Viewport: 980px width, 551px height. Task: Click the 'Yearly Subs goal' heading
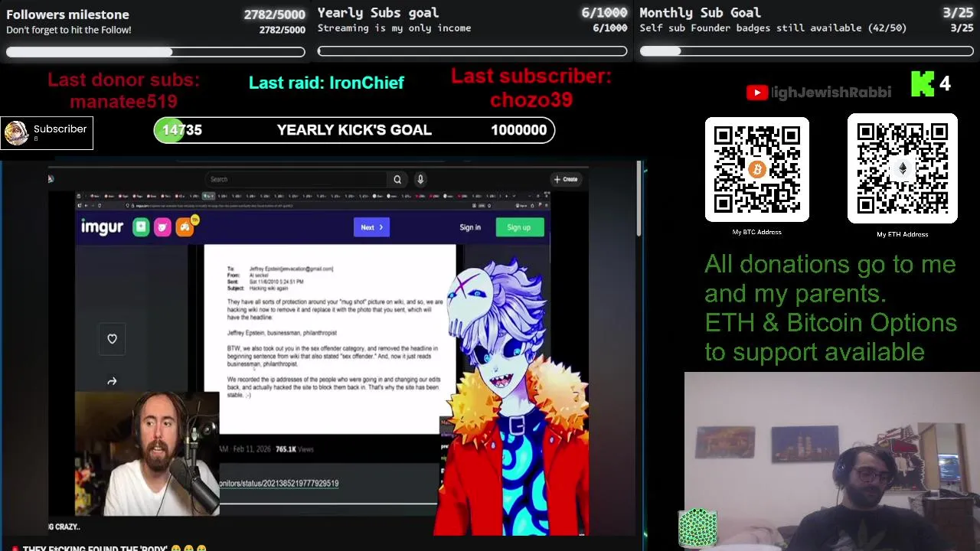tap(377, 12)
